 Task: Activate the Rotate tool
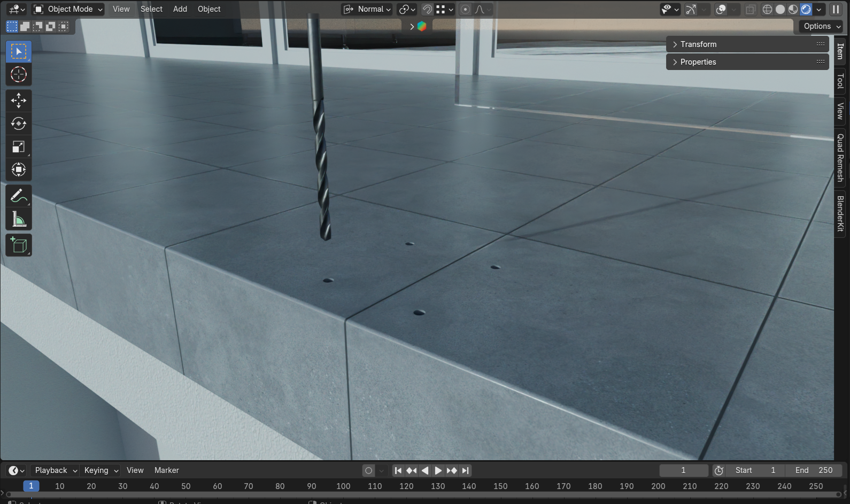19,123
